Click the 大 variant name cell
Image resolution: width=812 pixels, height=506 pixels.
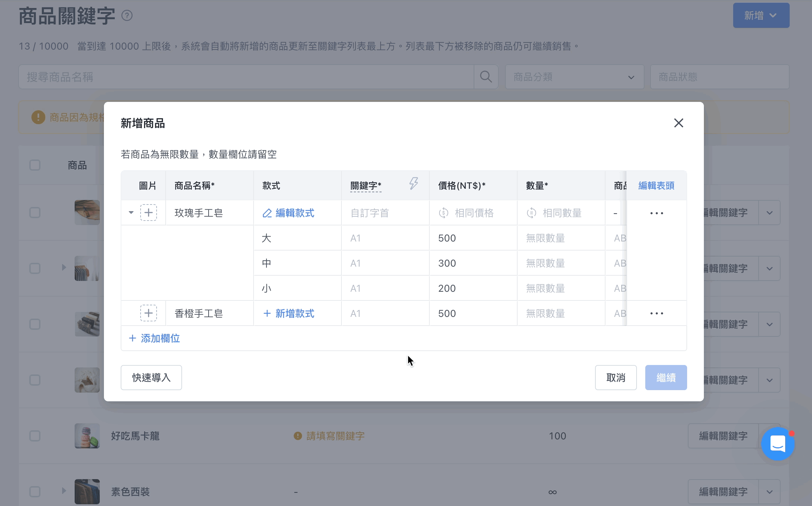[x=297, y=238]
